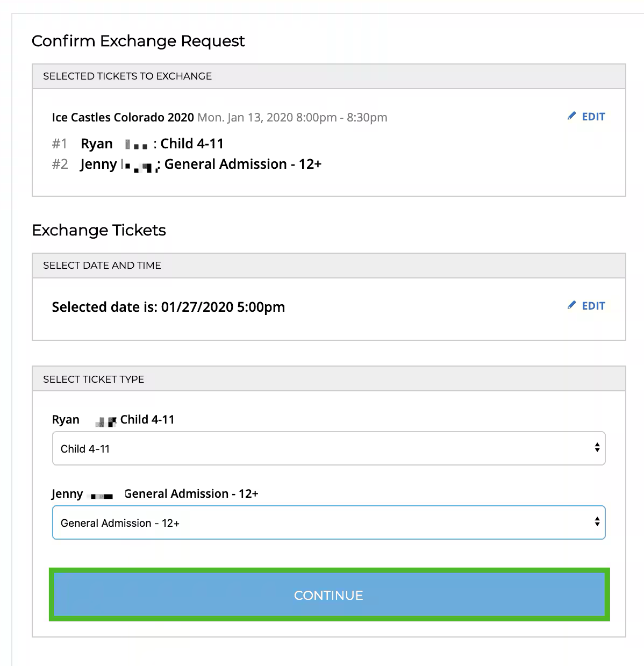The image size is (644, 666).
Task: Click the Selected date is 01/27/2020 text
Action: (168, 307)
